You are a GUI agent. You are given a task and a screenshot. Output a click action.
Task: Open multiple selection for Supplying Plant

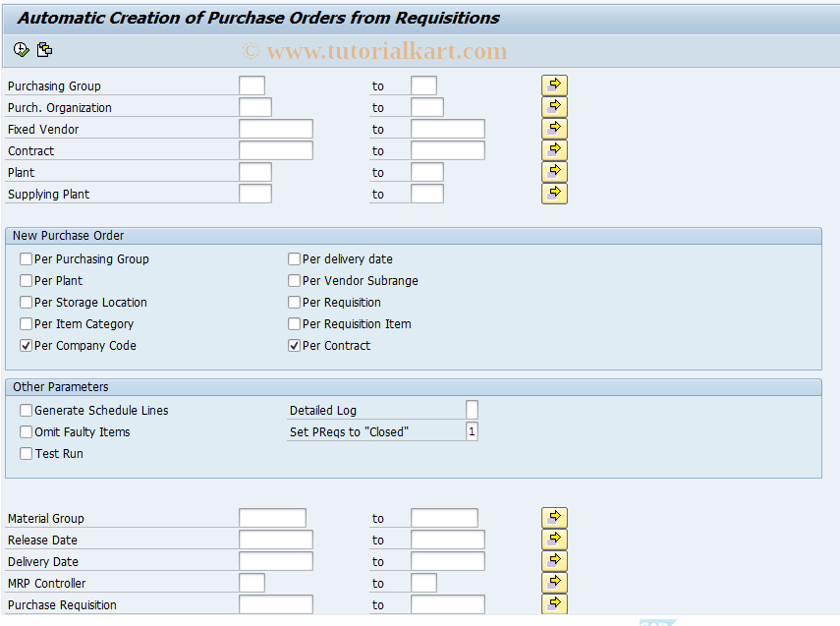(x=554, y=193)
